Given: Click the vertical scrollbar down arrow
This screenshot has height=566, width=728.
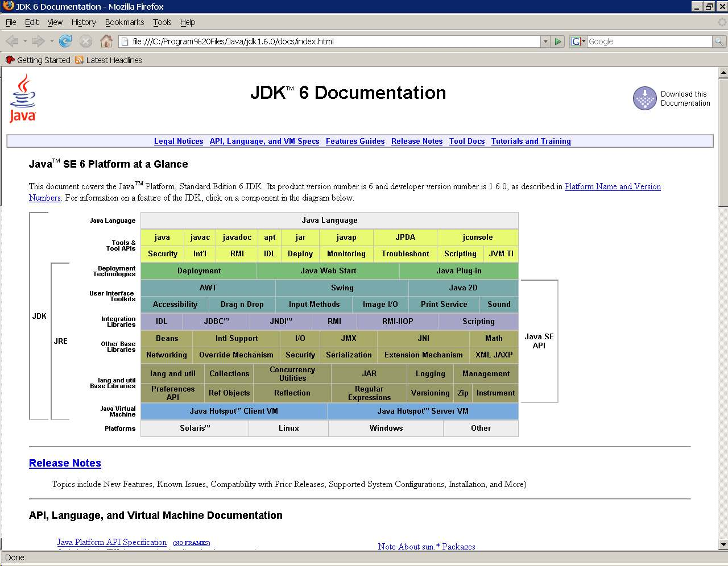Looking at the screenshot, I should tap(723, 544).
